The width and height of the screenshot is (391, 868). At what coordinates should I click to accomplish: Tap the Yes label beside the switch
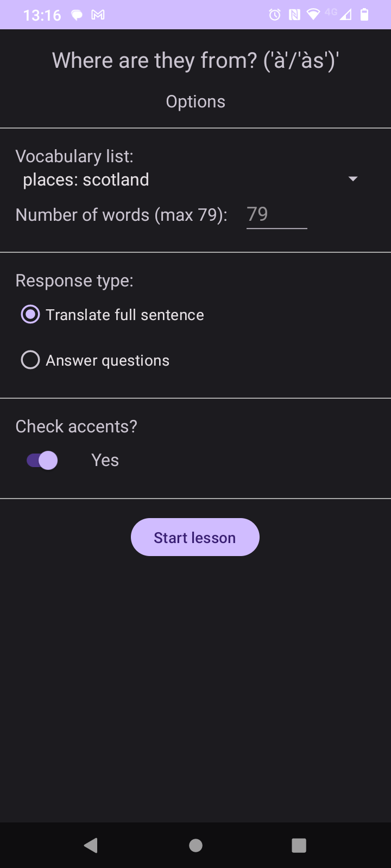pos(105,460)
